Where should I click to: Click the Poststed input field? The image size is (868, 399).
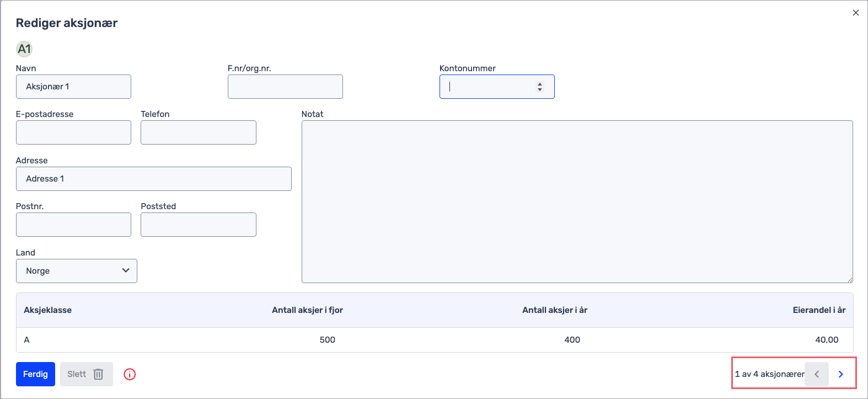point(199,225)
